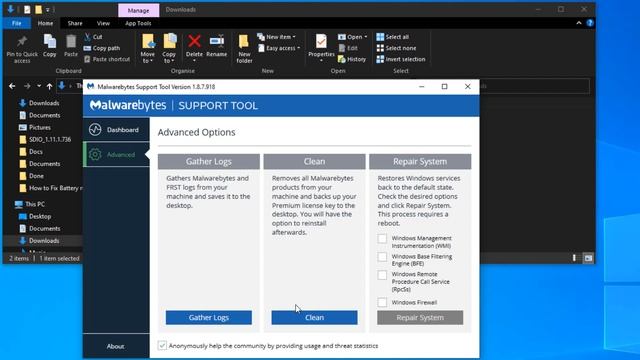640x360 pixels.
Task: Select the Manage contextual tab
Action: [x=138, y=10]
